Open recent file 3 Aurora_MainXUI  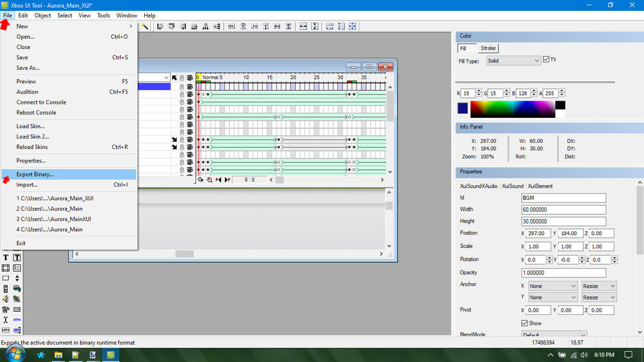point(69,219)
